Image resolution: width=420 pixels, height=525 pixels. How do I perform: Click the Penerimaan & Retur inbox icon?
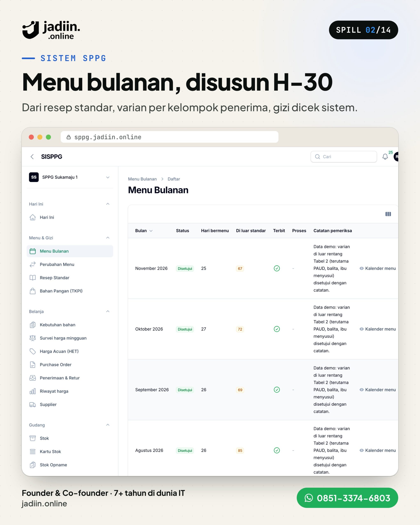[33, 378]
